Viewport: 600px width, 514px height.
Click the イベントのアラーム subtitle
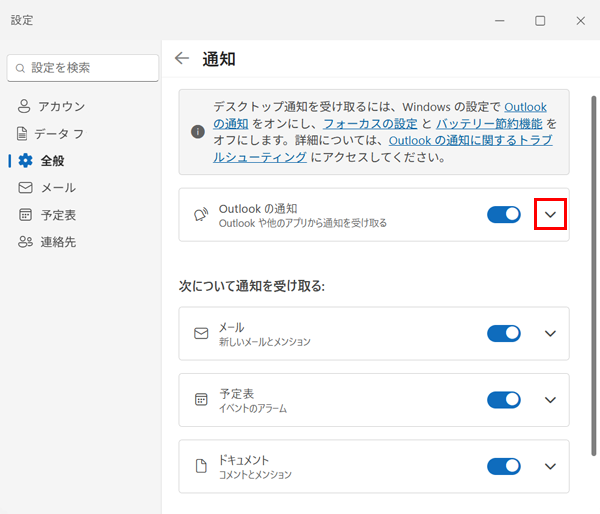point(253,408)
